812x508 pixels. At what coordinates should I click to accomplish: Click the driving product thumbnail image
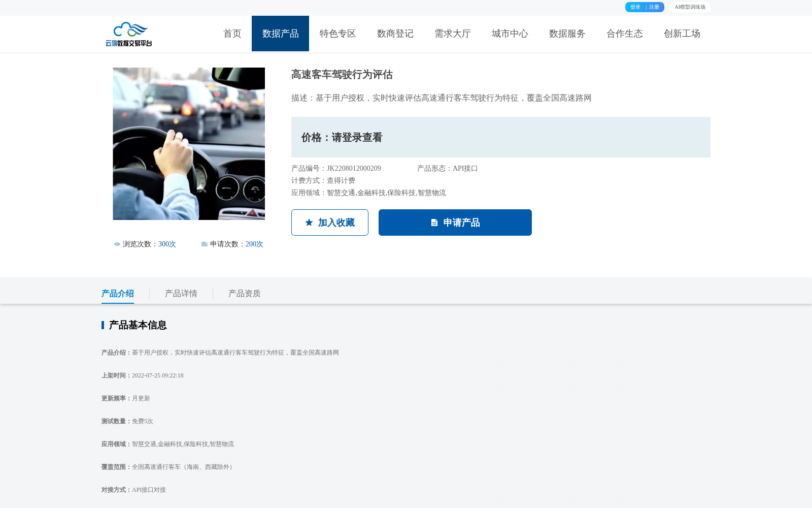[189, 144]
